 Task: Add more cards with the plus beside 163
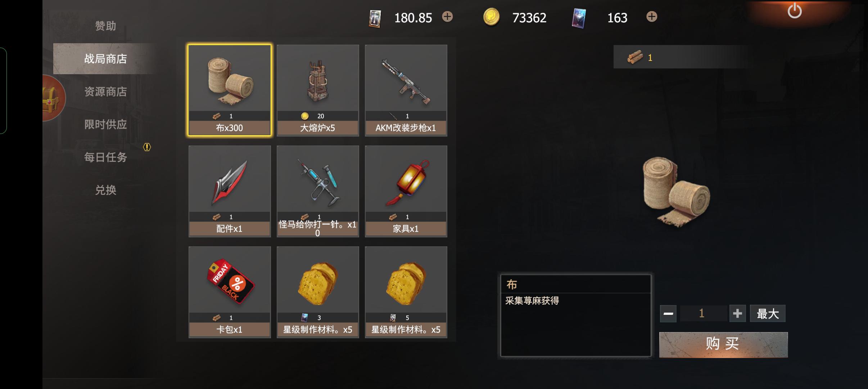click(x=651, y=17)
